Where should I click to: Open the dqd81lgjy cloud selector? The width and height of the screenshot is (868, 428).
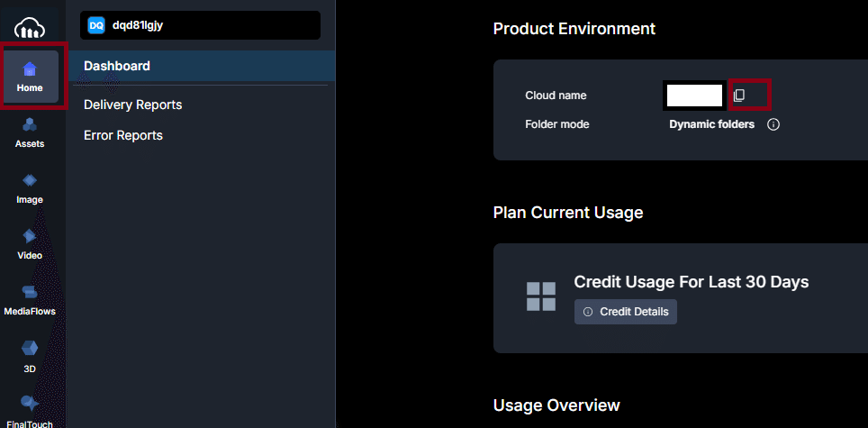pyautogui.click(x=200, y=25)
